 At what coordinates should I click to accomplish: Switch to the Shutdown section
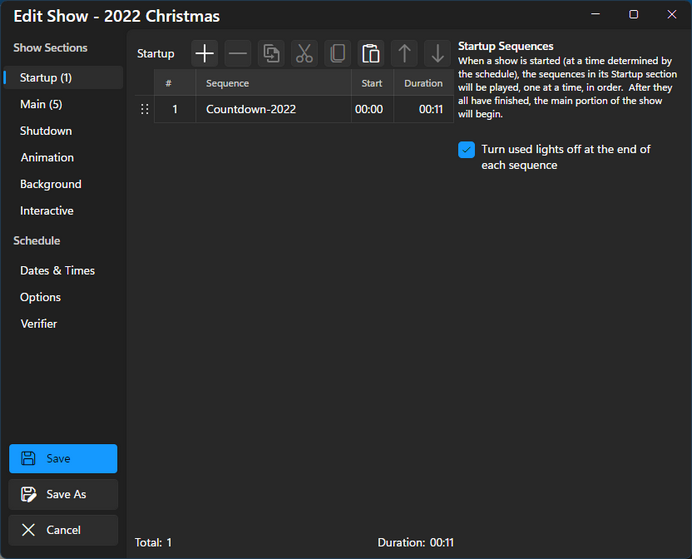[46, 131]
